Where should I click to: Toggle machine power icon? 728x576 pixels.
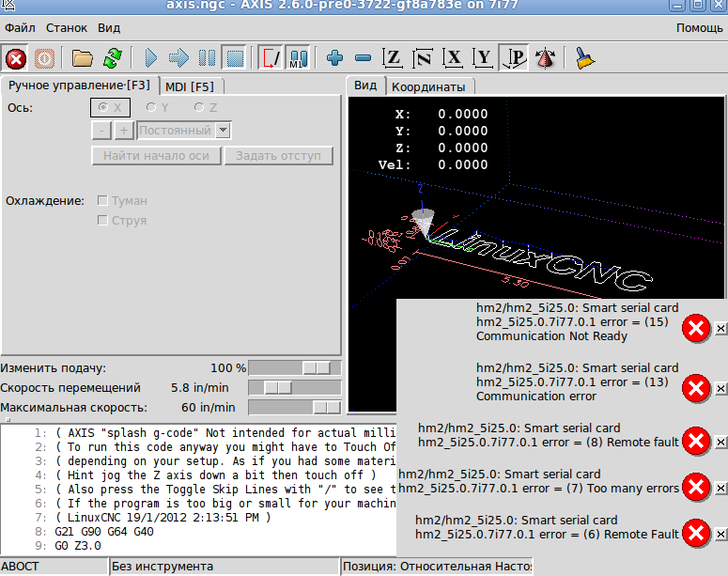44,59
